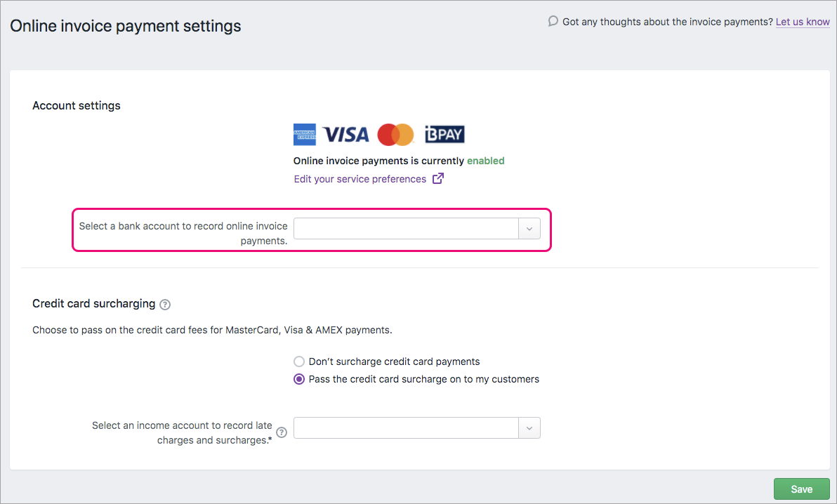837x504 pixels.
Task: Click the Online invoice payment settings heading
Action: coord(126,27)
